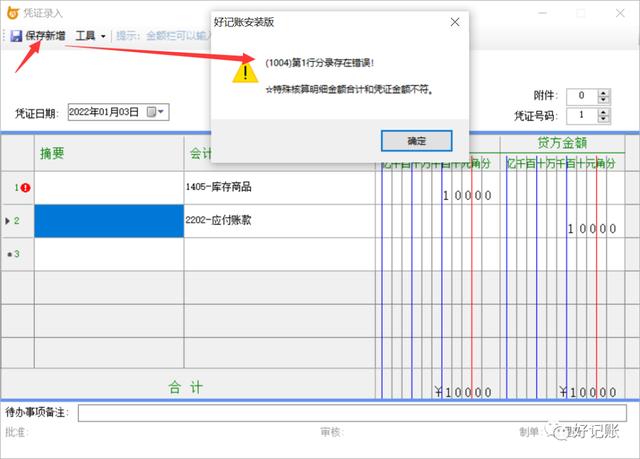Select row header number 1

click(17, 188)
